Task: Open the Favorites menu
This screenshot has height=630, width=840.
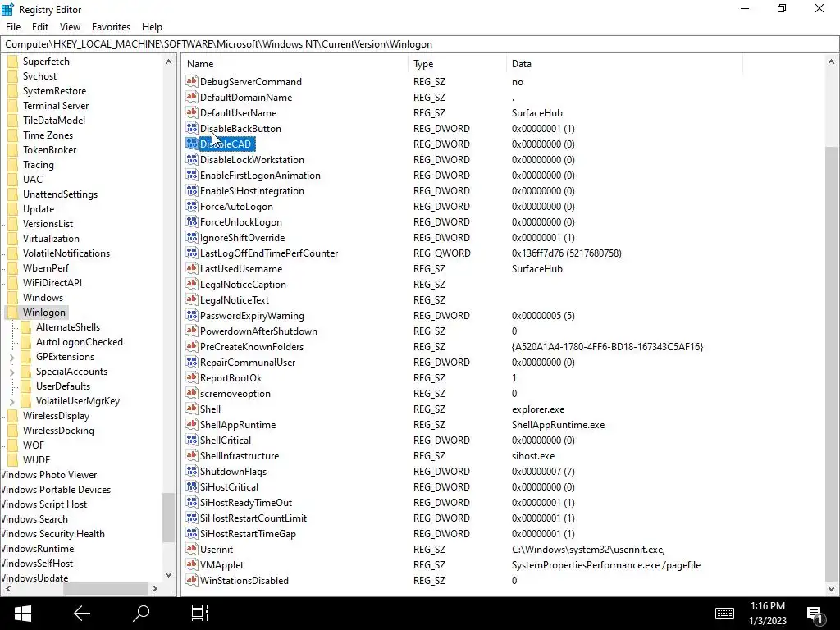Action: [111, 27]
